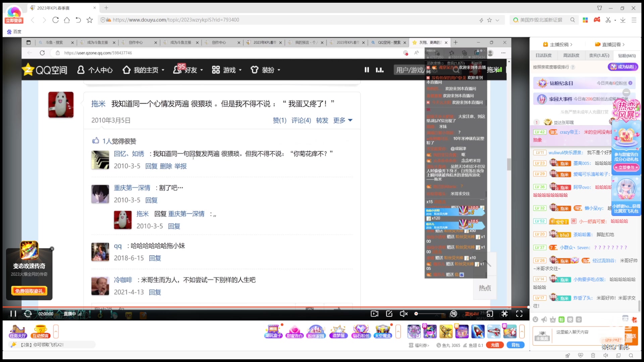The width and height of the screenshot is (644, 362).
Task: Click the stream reload icon
Action: 28,314
